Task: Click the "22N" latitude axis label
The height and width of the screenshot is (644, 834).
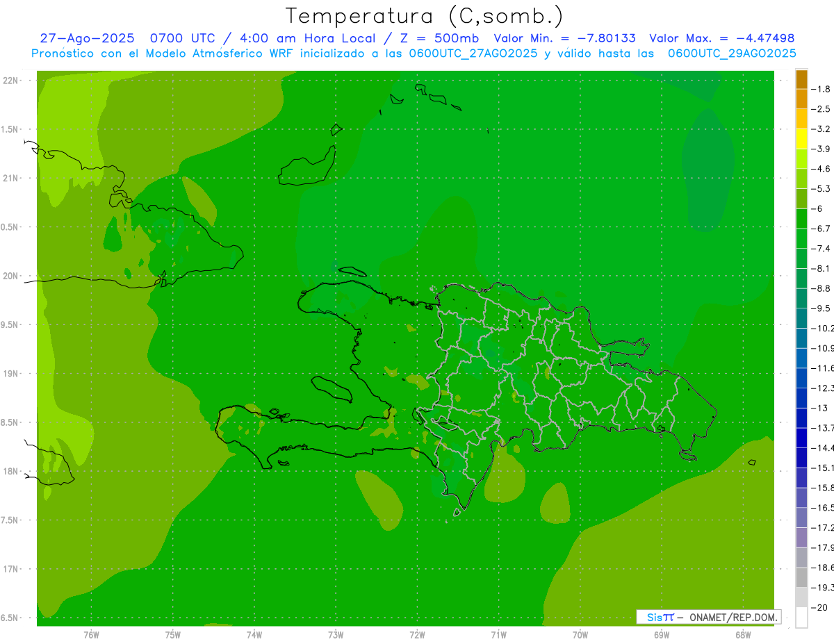Action: 12,81
